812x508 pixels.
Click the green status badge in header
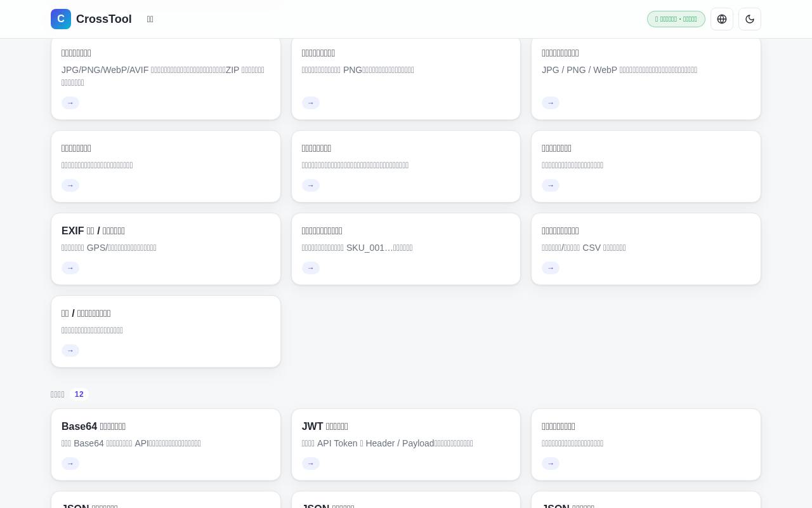click(676, 19)
